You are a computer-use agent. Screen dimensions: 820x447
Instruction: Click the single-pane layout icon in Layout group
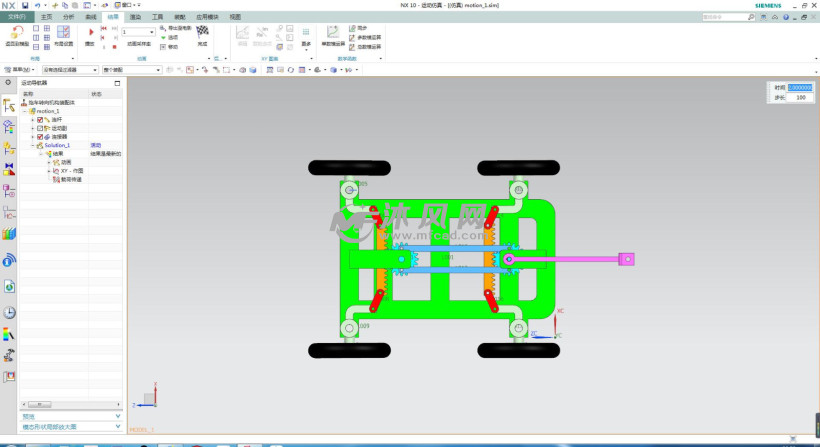36,28
